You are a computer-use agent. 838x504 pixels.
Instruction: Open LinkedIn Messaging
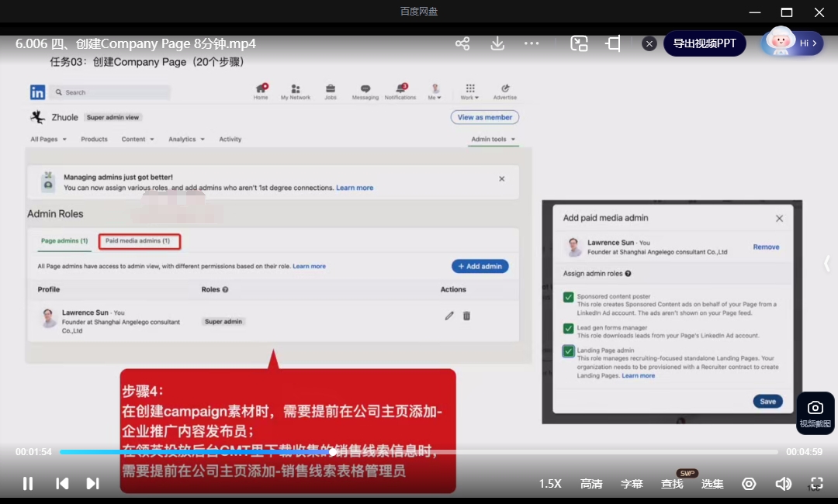pos(365,91)
